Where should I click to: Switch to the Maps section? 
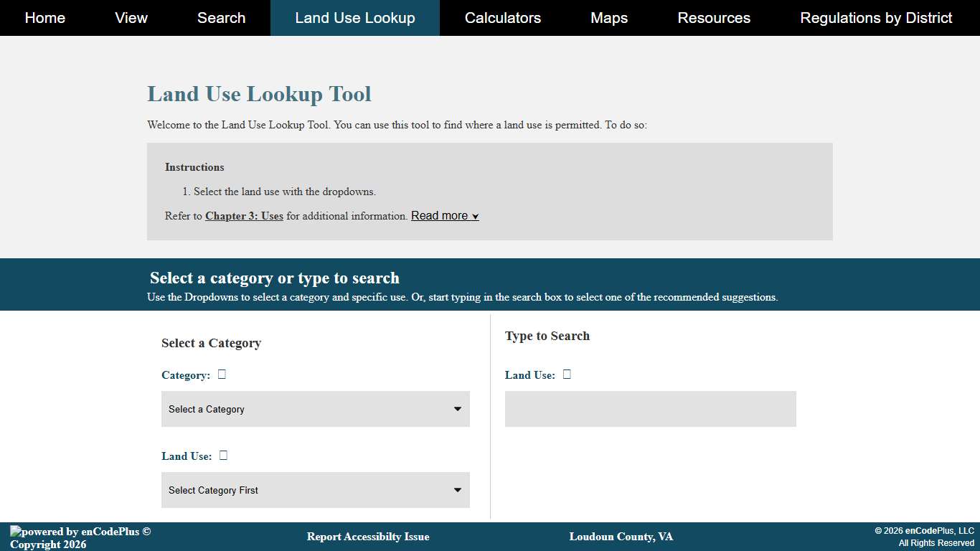[608, 18]
